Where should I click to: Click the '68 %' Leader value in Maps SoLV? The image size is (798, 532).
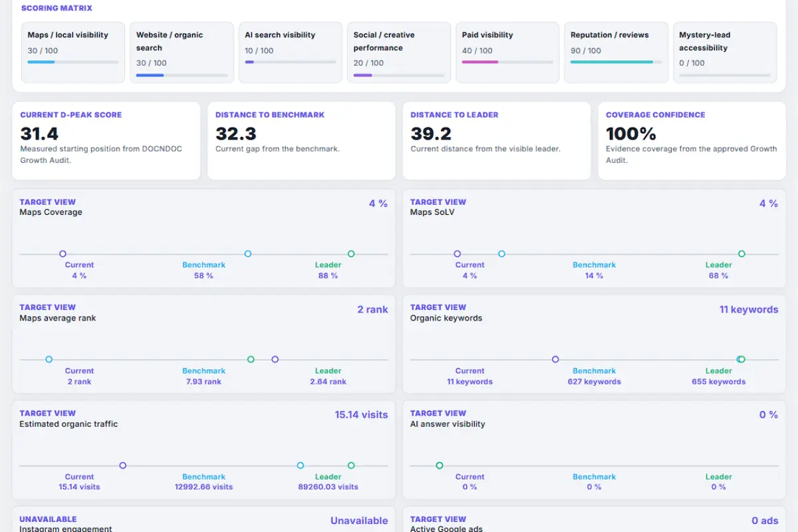click(718, 275)
